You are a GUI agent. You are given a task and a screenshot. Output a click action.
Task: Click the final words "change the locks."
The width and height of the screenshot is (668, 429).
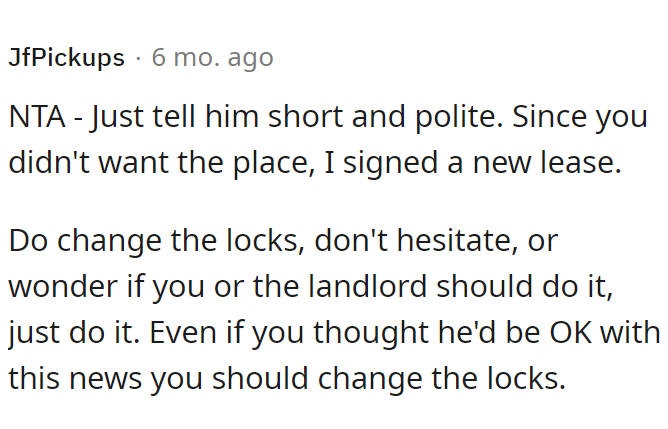[x=441, y=378]
